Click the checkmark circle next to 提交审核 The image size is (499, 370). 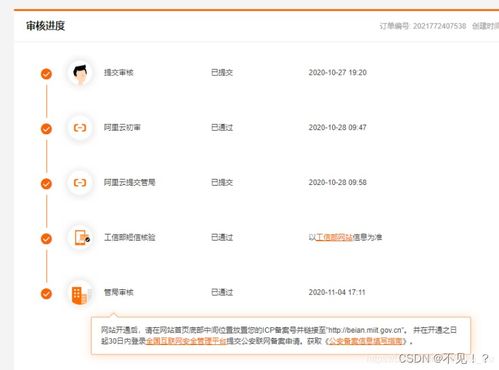click(x=46, y=74)
